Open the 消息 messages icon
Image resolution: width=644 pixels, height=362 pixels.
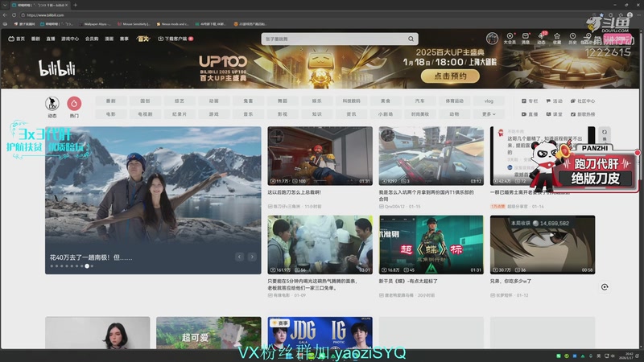526,39
